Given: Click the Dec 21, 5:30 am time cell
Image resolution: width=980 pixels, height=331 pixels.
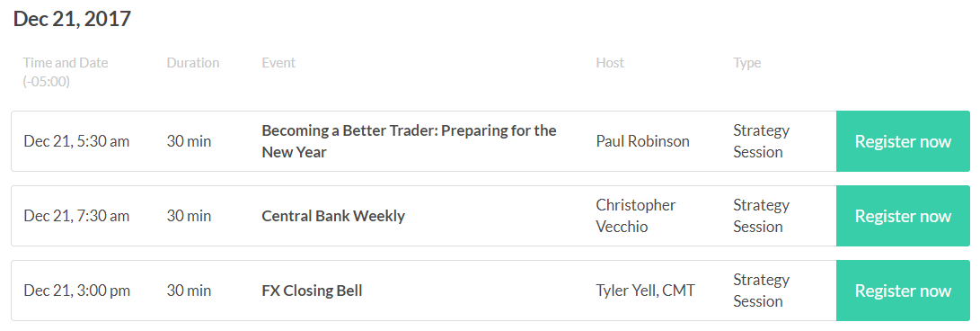Looking at the screenshot, I should [76, 141].
